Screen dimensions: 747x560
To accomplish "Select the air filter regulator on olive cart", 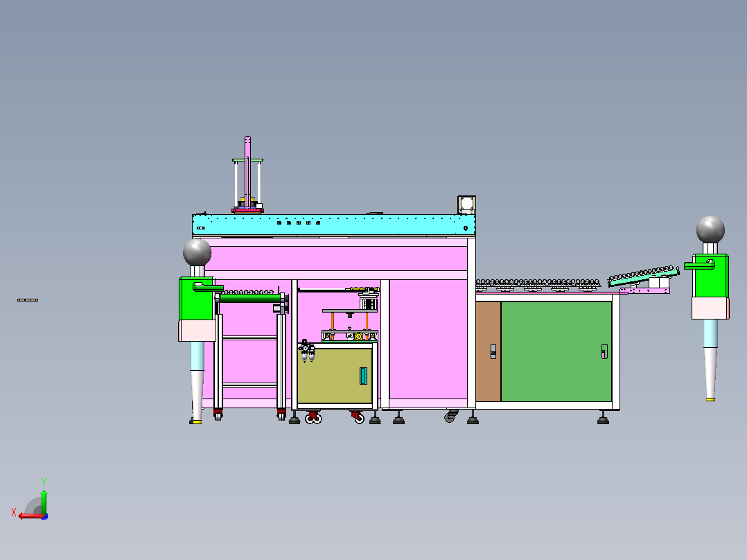I will (x=307, y=351).
